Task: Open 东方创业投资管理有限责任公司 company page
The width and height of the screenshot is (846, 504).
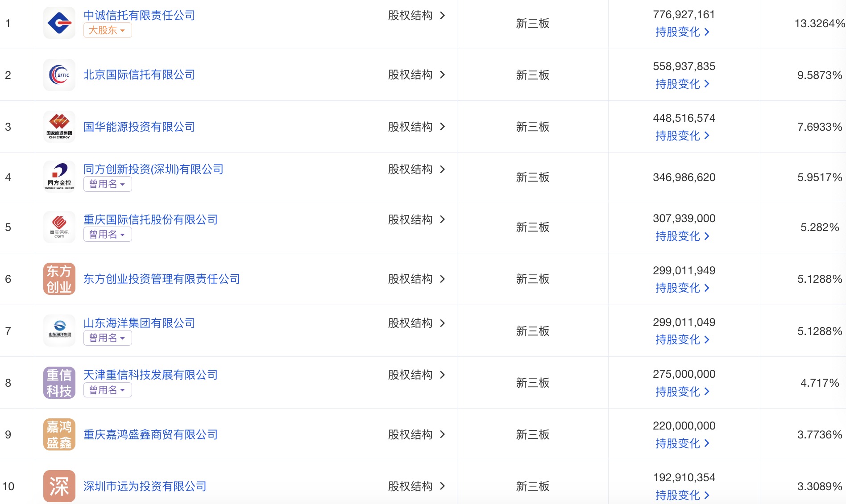Action: click(x=162, y=279)
